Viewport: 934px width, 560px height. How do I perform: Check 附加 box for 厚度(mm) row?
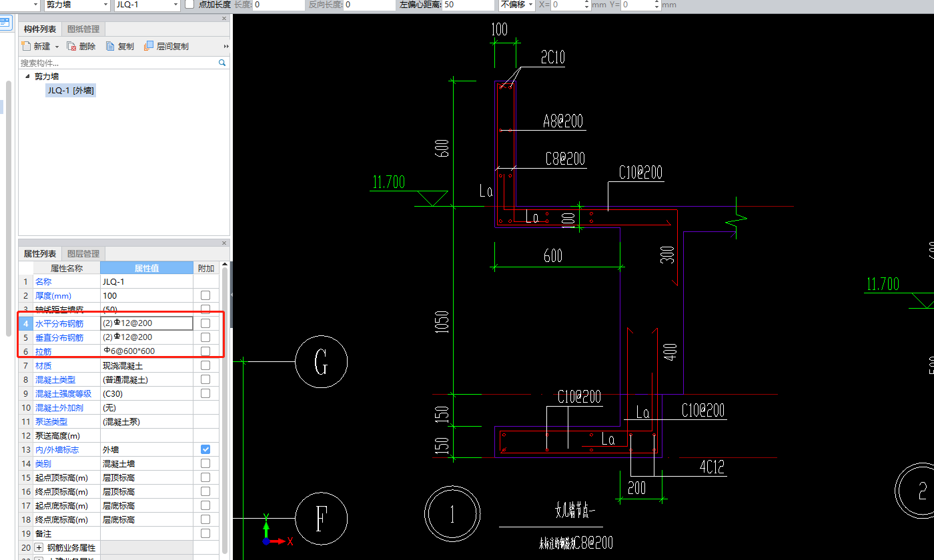(205, 295)
